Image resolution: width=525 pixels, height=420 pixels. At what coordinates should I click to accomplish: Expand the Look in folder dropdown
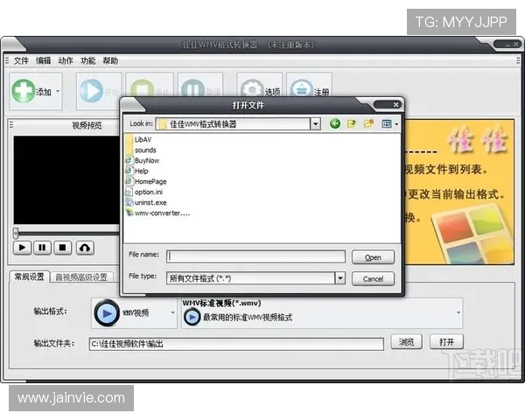[x=315, y=124]
